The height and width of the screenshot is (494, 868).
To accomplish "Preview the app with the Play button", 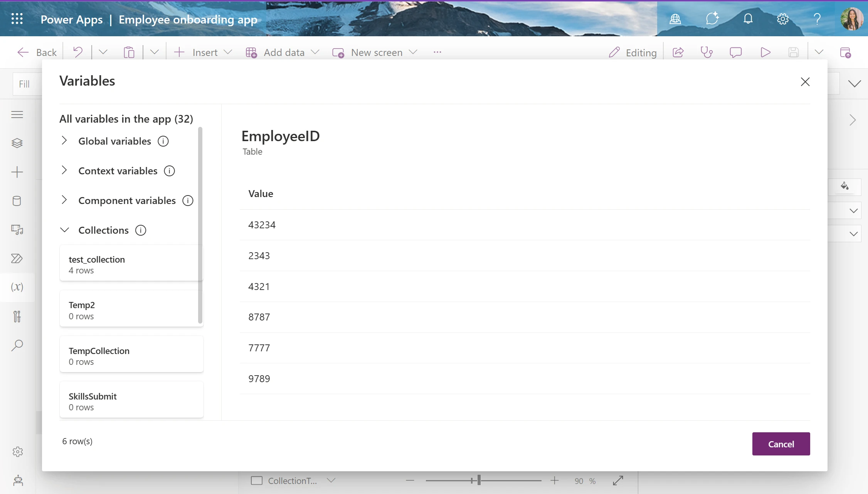I will pos(765,52).
